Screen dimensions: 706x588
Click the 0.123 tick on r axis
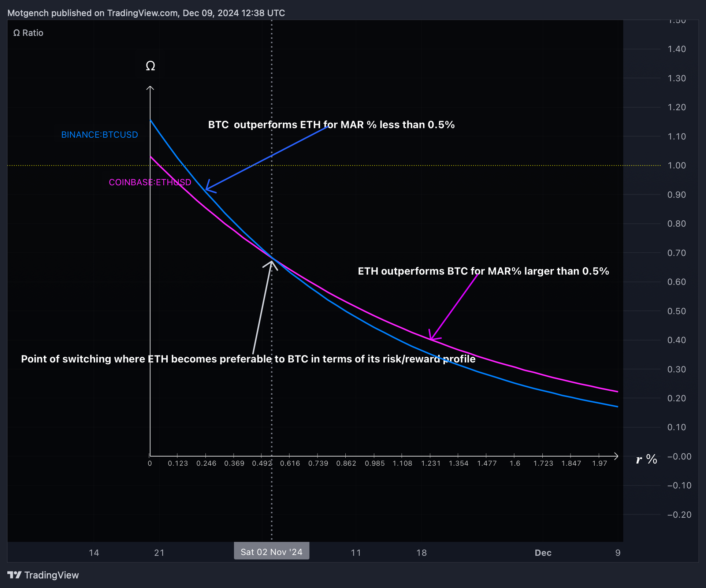tap(178, 464)
